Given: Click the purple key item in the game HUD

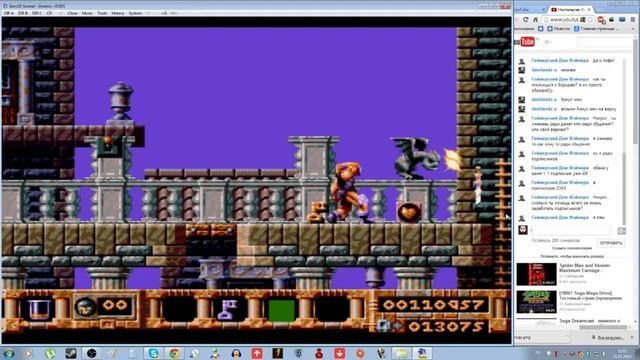Looking at the screenshot, I should click(228, 309).
